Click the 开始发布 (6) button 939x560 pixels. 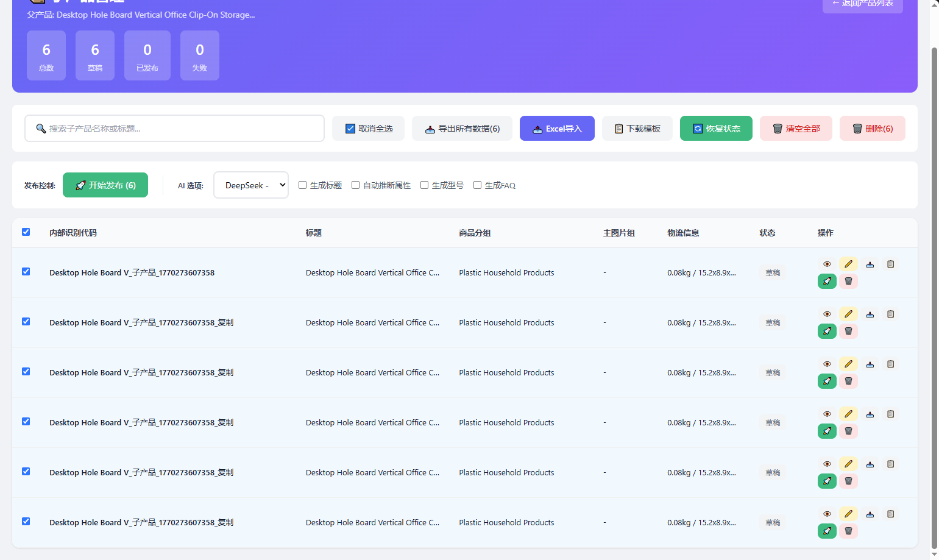[105, 185]
